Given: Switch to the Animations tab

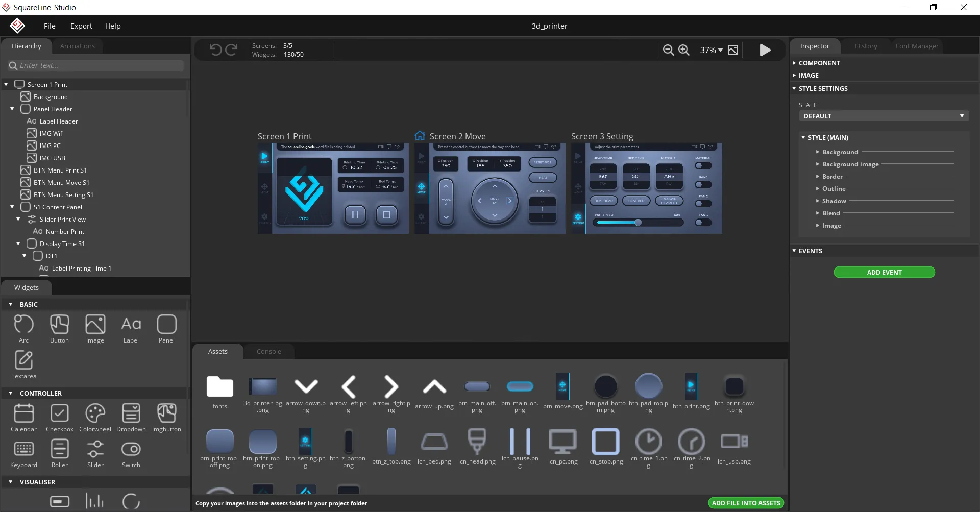Looking at the screenshot, I should pyautogui.click(x=77, y=46).
